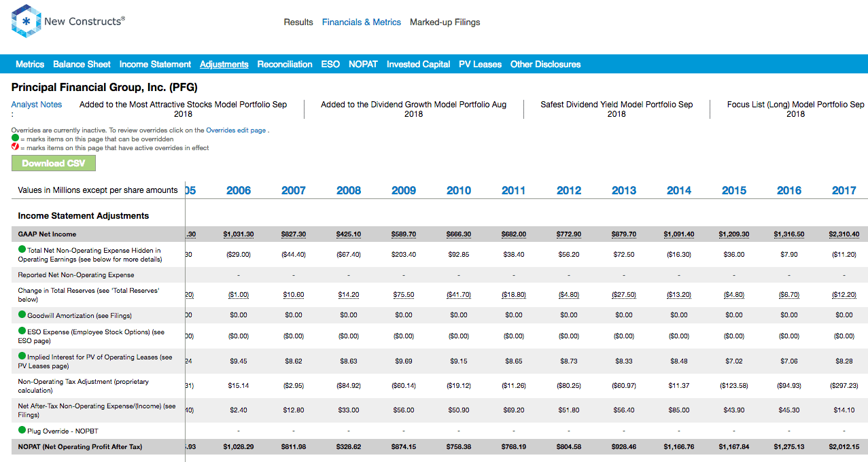
Task: Open Financials & Metrics navigation item
Action: point(362,22)
